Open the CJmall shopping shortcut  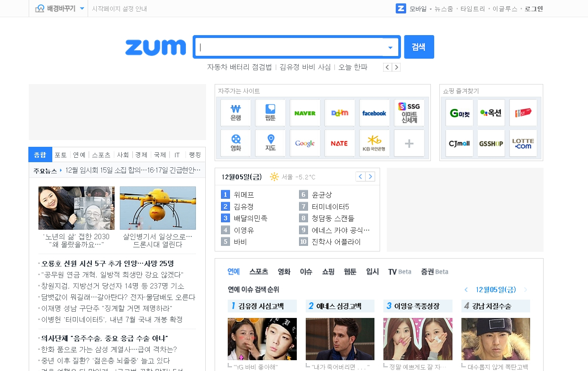459,143
